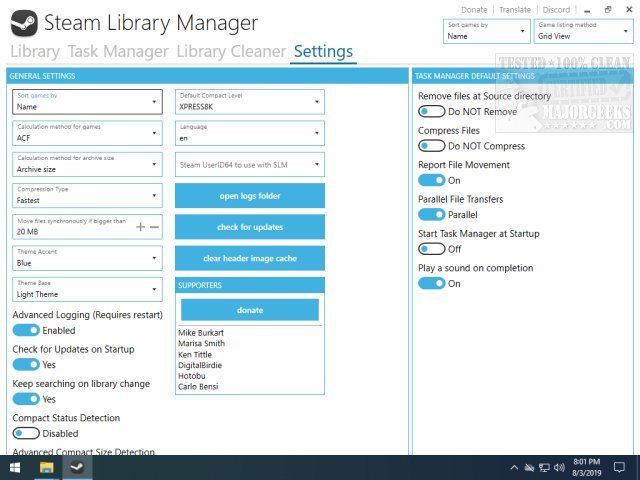Turn off Report File Movement
This screenshot has height=480, width=640.
(x=431, y=180)
